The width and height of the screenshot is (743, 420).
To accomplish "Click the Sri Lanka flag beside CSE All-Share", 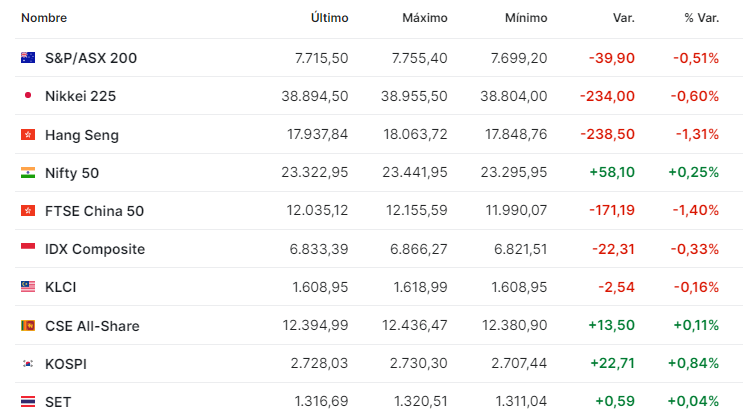I will (x=28, y=326).
